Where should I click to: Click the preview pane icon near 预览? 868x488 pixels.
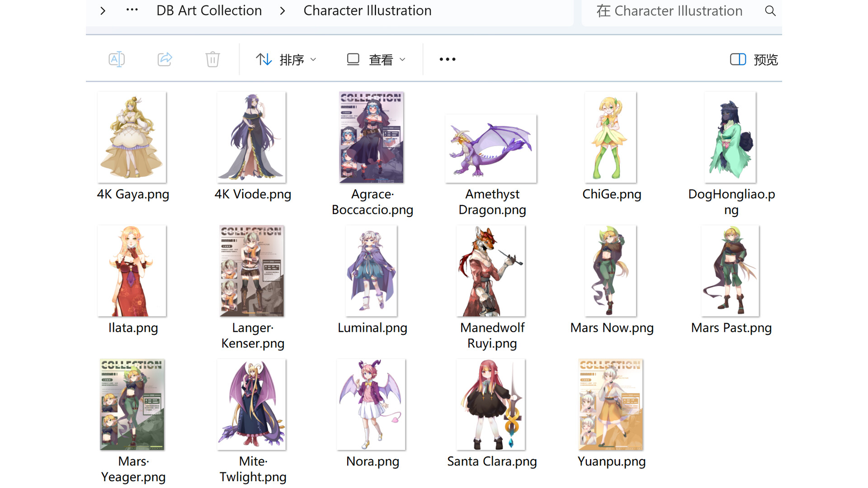(738, 59)
